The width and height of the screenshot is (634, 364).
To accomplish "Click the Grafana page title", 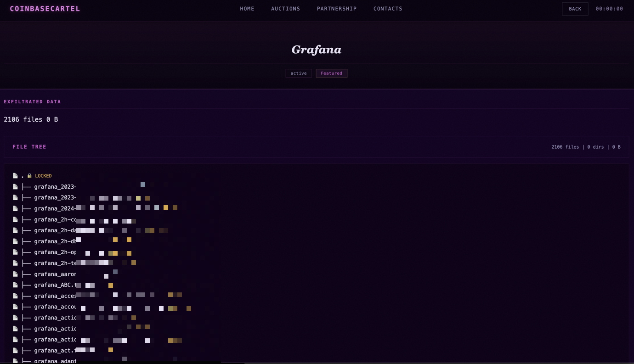I will pos(317,50).
